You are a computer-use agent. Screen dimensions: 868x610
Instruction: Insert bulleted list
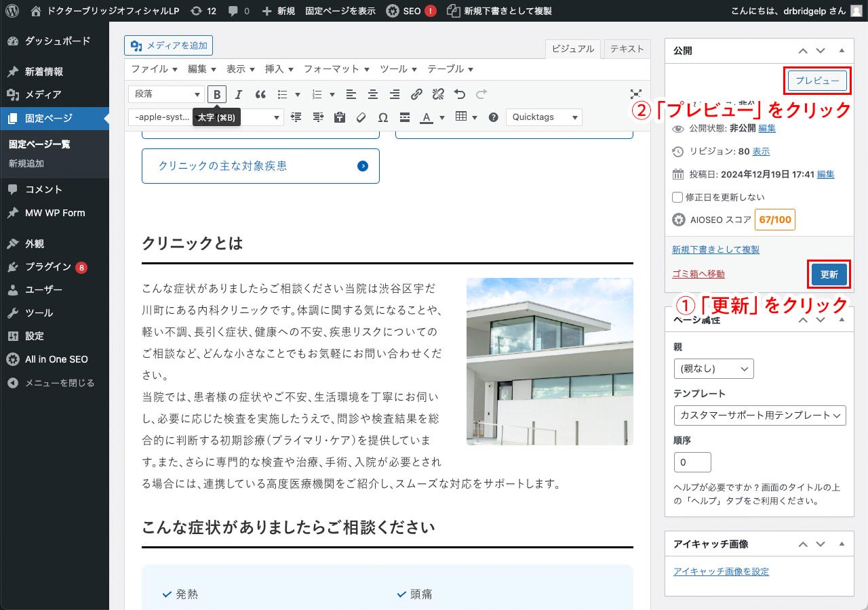pos(282,94)
